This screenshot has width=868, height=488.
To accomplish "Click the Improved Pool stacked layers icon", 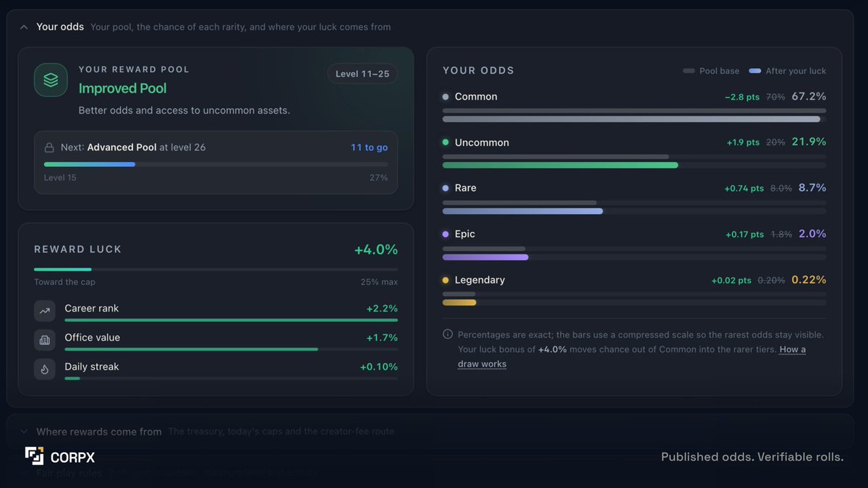I will tap(51, 80).
